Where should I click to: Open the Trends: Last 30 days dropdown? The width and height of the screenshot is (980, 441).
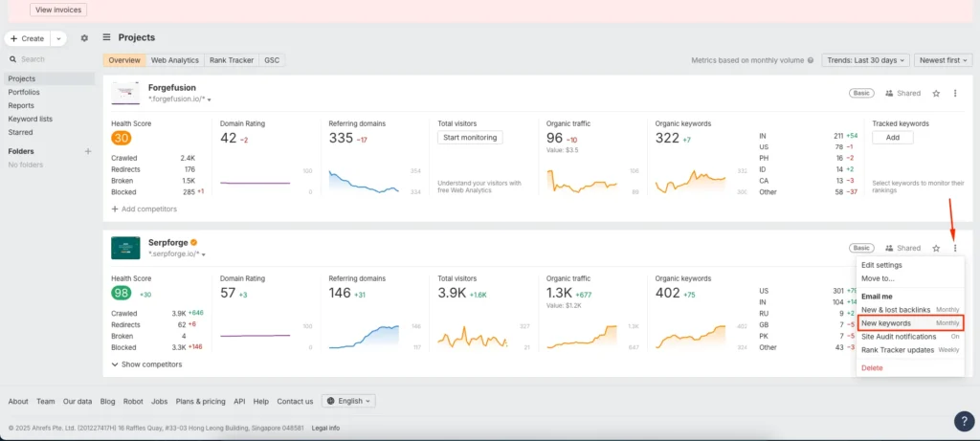click(865, 60)
